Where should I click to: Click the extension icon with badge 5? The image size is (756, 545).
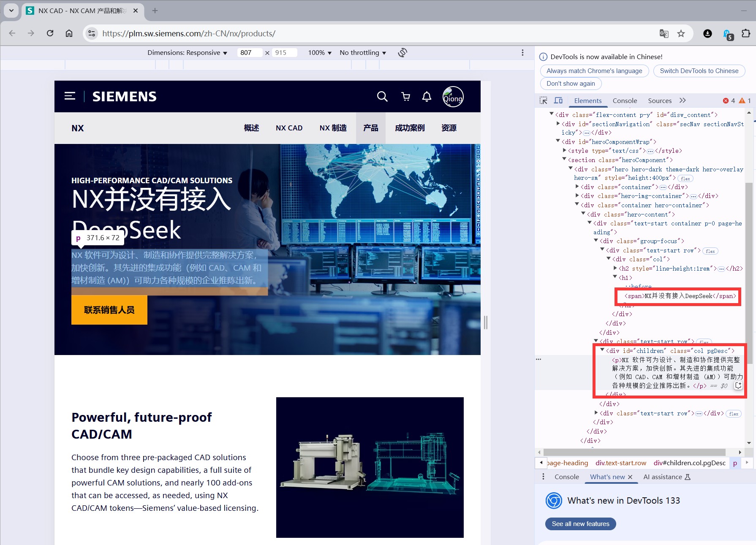point(728,34)
